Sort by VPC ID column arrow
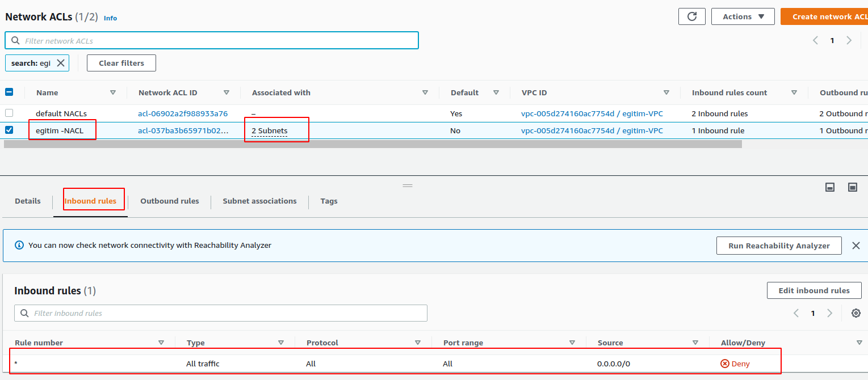This screenshot has width=868, height=380. pyautogui.click(x=666, y=92)
